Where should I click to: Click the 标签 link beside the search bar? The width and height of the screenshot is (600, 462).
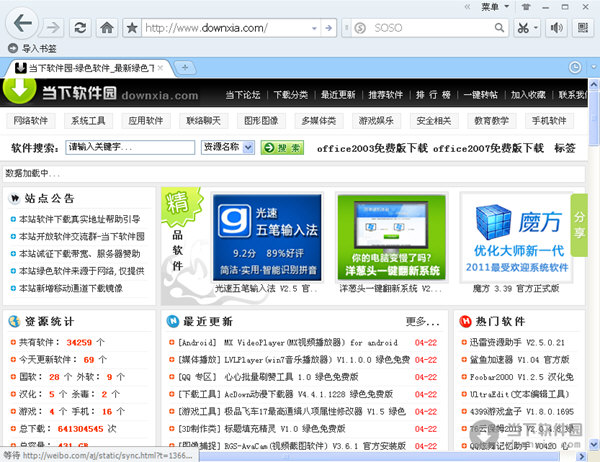click(565, 148)
